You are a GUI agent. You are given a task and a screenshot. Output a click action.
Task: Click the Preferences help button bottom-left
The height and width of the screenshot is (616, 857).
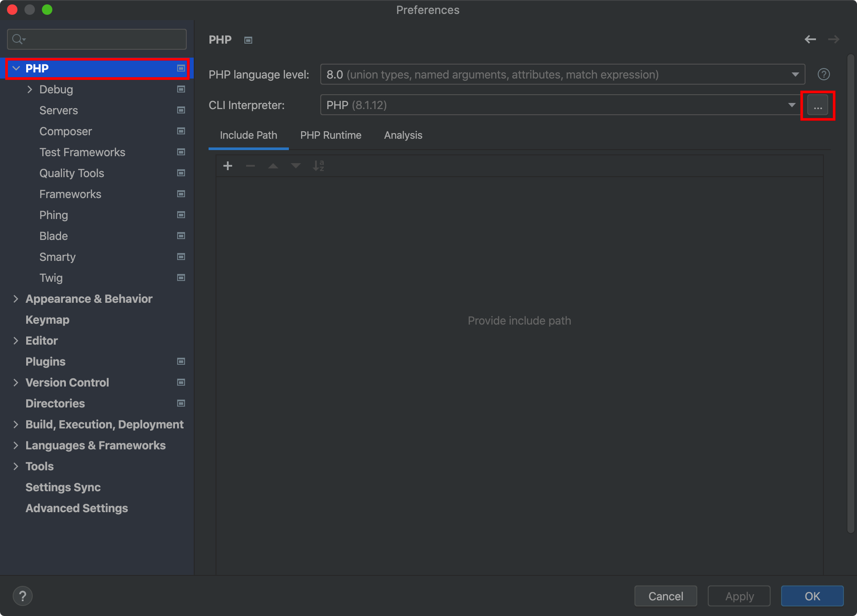[x=23, y=596]
